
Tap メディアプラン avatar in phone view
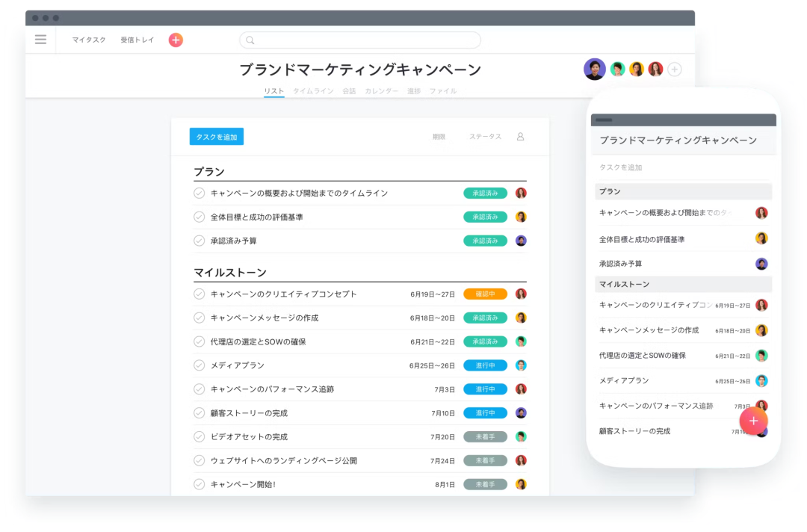[x=761, y=381]
